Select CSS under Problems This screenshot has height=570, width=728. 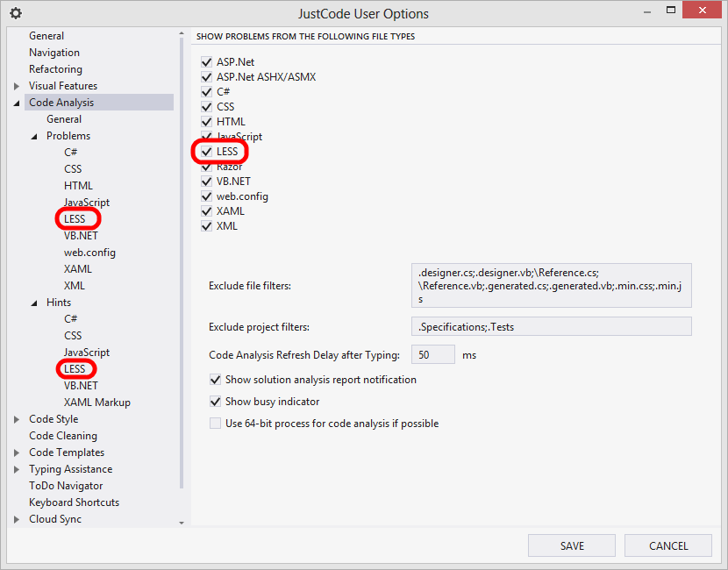click(73, 169)
